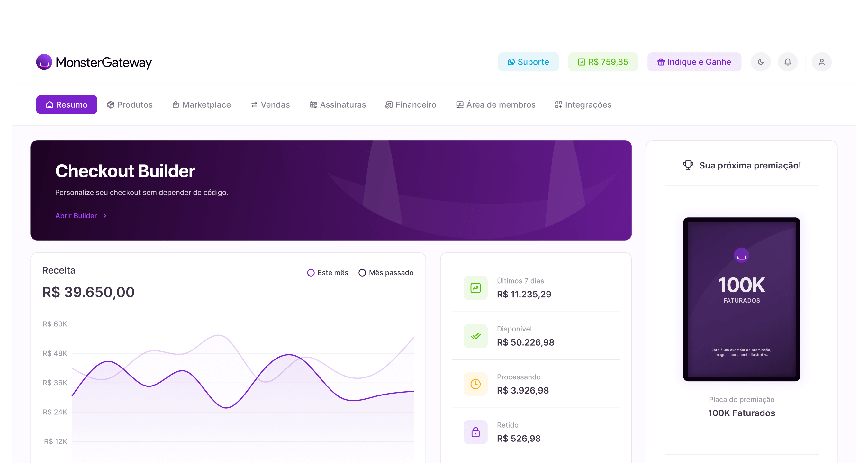
Task: Open notifications bell icon
Action: coord(787,62)
